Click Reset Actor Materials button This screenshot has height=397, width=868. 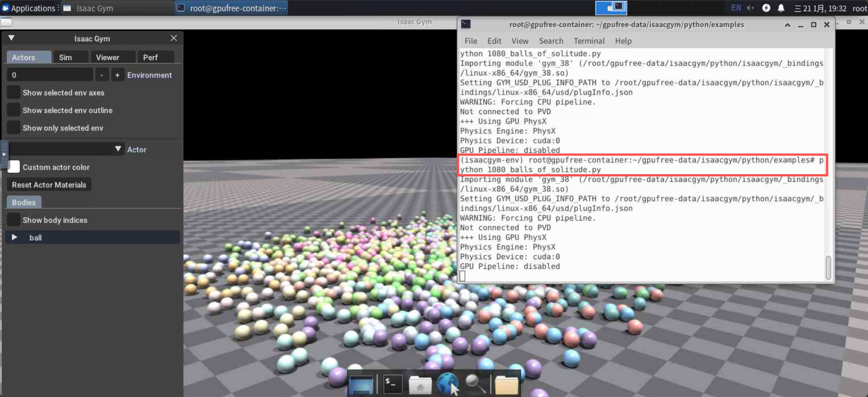[49, 185]
